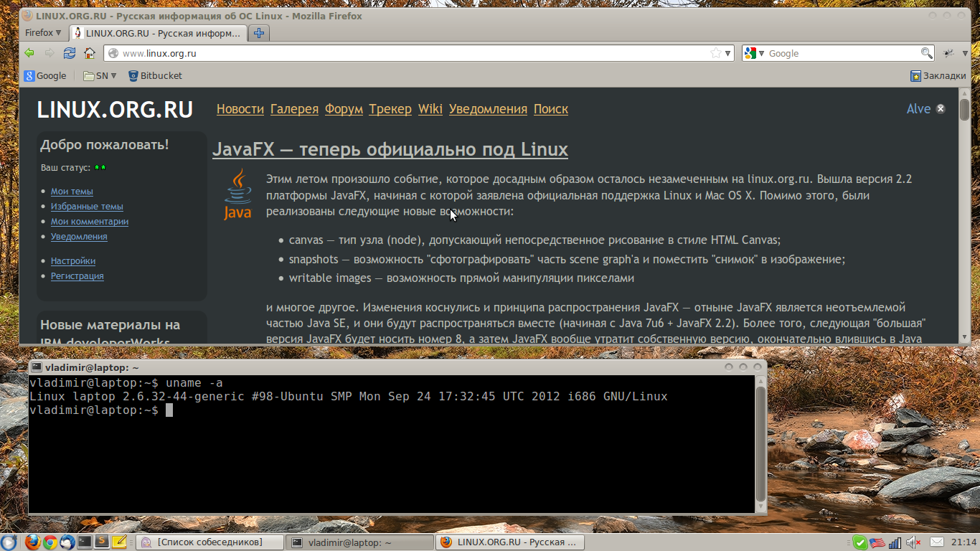Viewport: 980px width, 551px height.
Task: Click the icon right of the search box
Action: point(948,53)
